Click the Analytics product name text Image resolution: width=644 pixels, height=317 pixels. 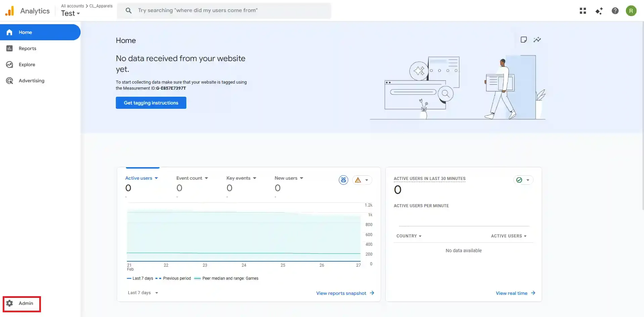click(35, 11)
